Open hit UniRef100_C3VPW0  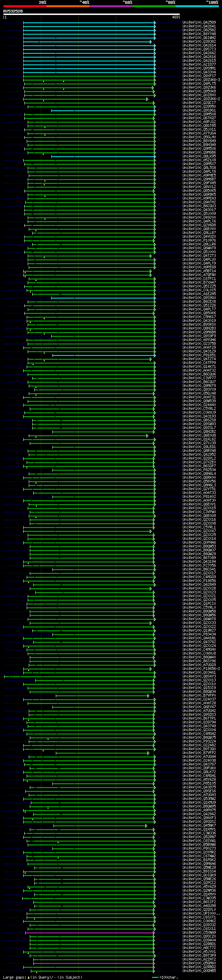(x=199, y=512)
